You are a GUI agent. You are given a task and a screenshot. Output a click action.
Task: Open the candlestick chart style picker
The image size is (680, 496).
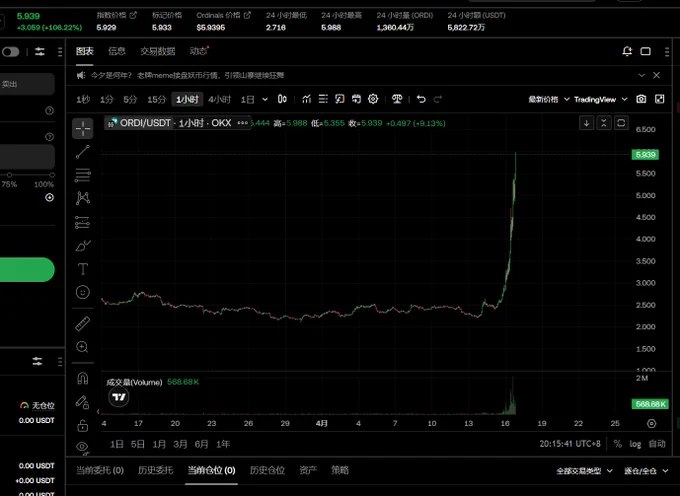point(282,99)
